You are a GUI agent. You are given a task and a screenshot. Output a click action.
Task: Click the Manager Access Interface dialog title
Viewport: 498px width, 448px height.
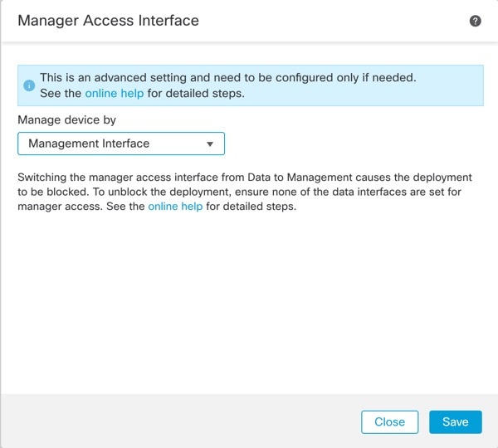click(x=108, y=21)
